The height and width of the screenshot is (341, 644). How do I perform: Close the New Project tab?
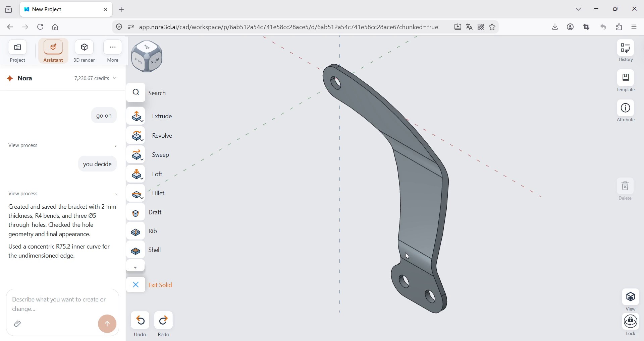106,9
